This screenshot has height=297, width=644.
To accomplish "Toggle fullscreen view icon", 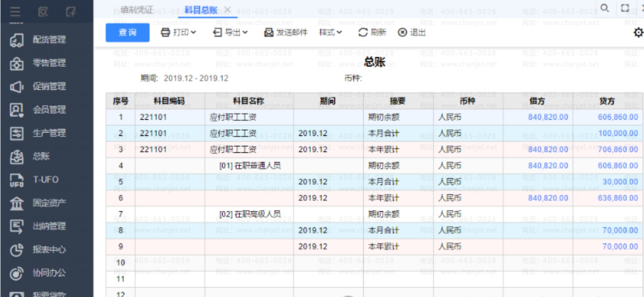I will 625,8.
